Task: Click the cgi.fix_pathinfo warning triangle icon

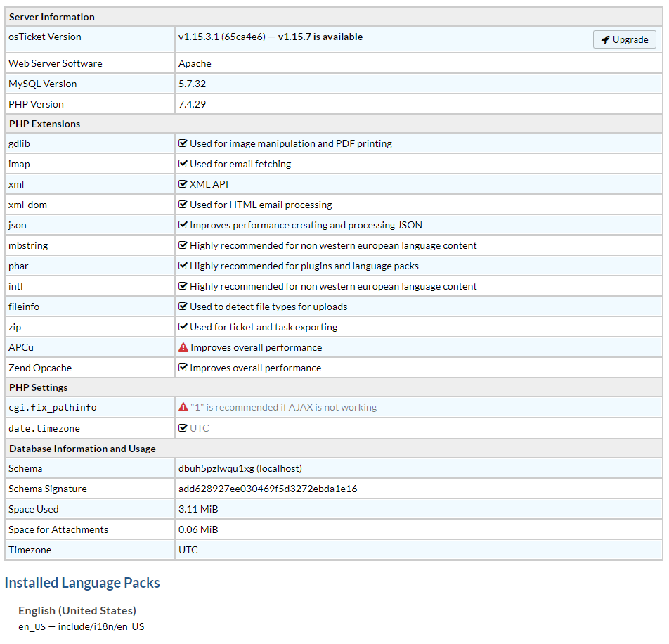Action: [183, 407]
